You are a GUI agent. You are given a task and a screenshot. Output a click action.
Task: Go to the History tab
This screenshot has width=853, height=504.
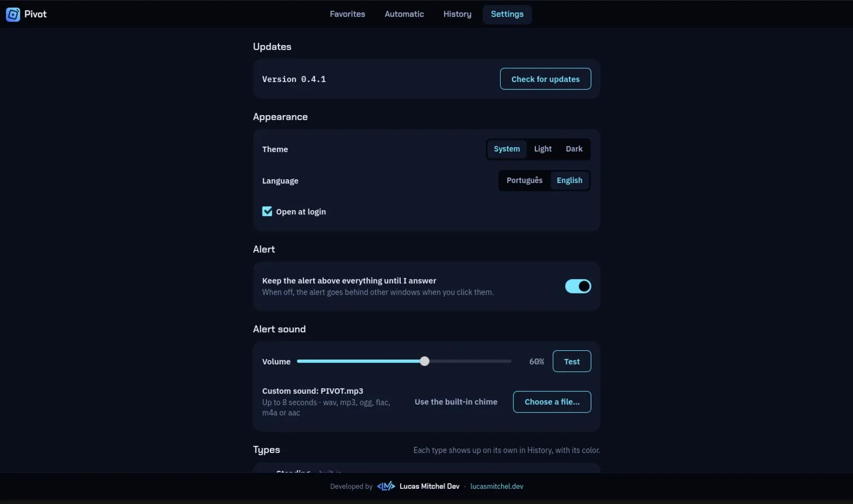[457, 14]
